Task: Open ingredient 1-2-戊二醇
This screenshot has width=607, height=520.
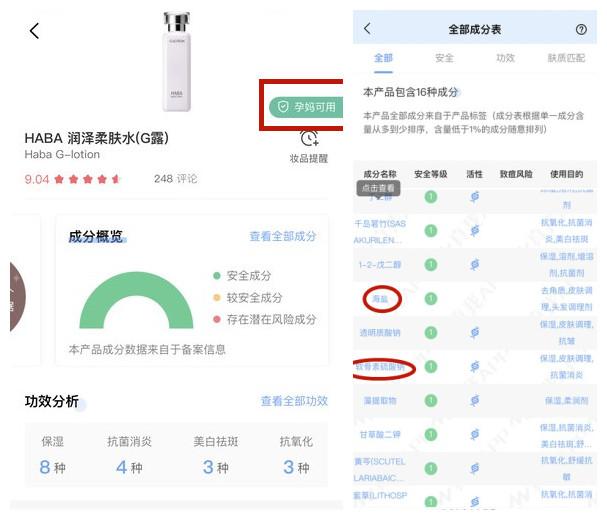Action: pos(380,265)
